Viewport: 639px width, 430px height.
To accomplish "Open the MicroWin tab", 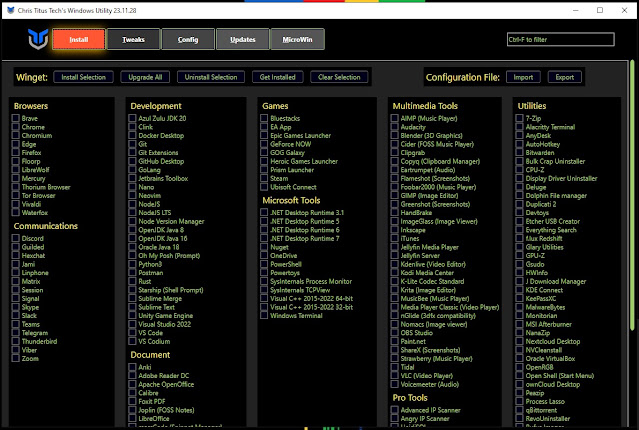I will [x=297, y=40].
